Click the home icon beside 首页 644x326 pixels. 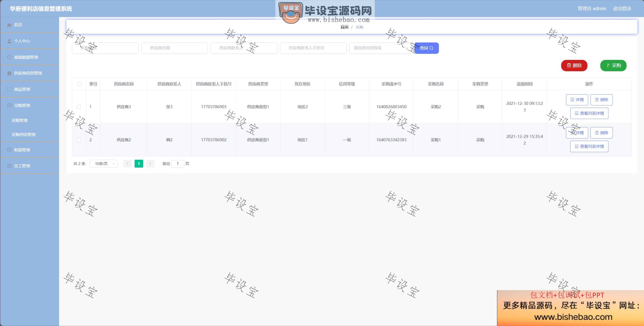coord(9,25)
